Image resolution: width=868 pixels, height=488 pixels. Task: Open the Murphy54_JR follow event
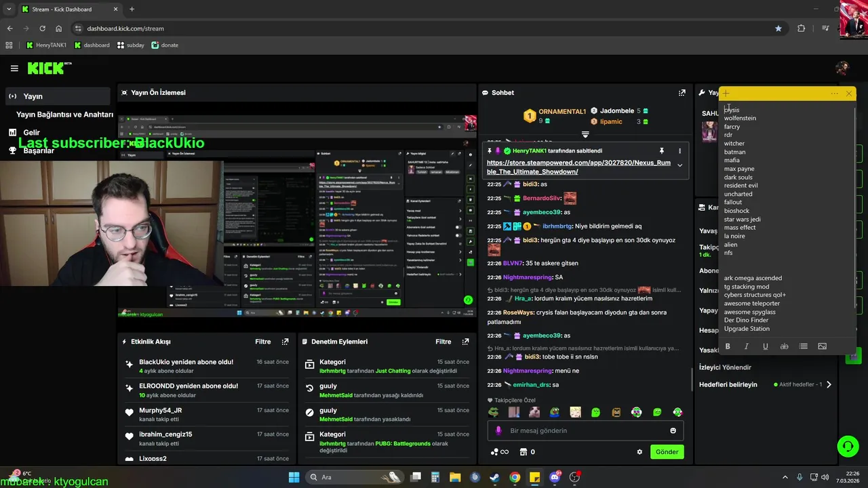(205, 414)
